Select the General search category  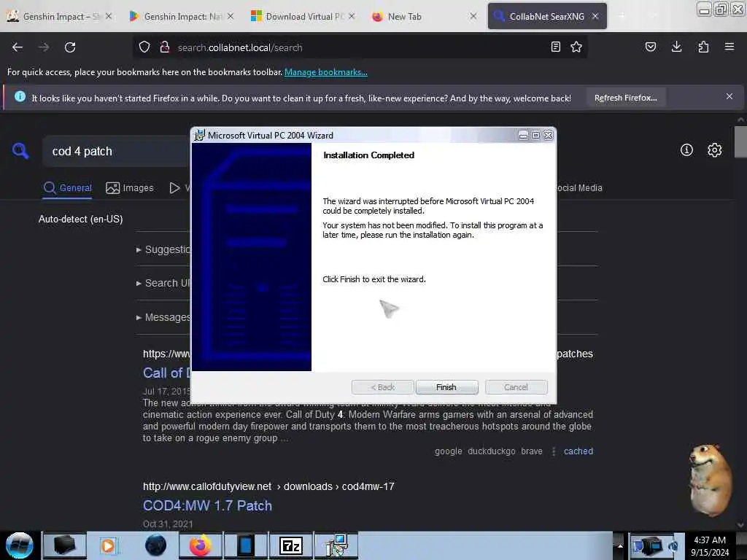68,188
